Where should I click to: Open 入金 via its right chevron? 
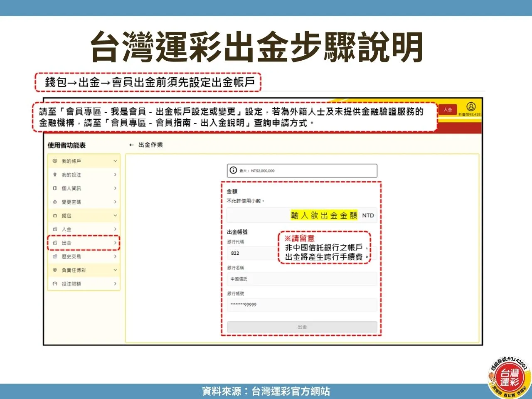115,229
